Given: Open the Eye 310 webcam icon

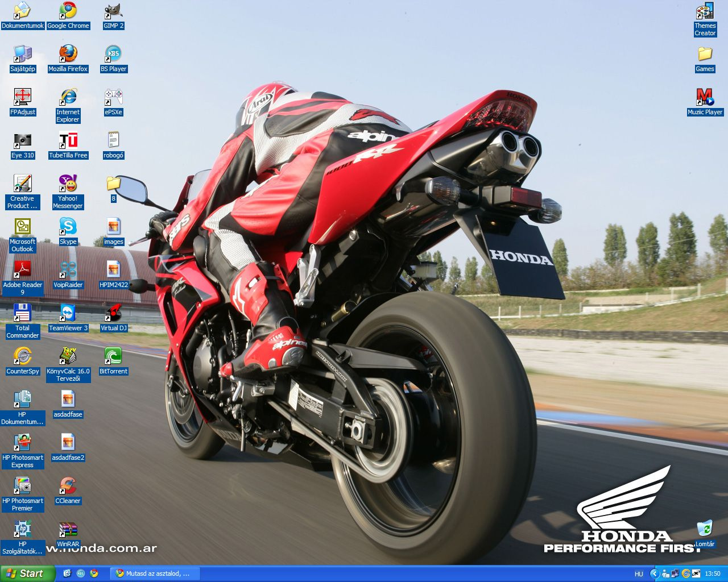Looking at the screenshot, I should click(x=22, y=145).
